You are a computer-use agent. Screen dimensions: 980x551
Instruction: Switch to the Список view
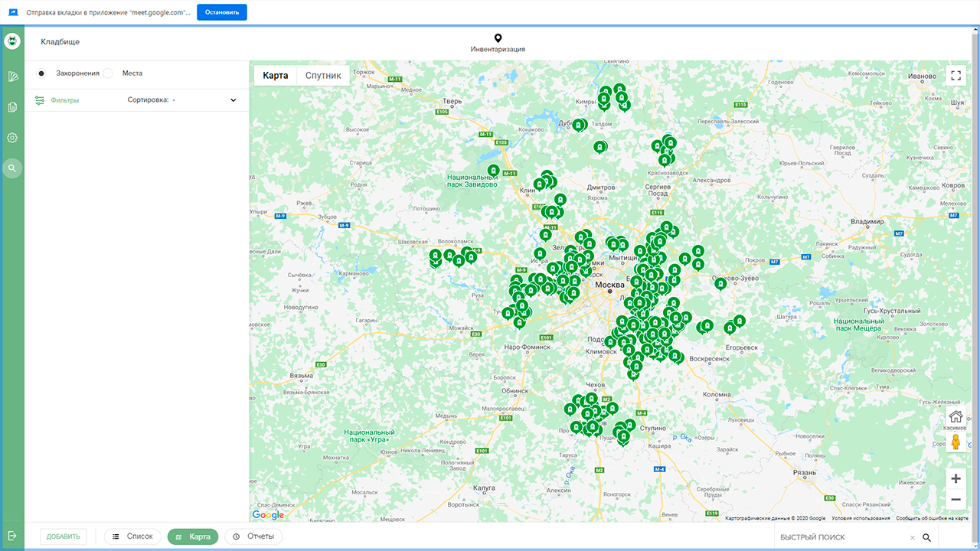tap(133, 536)
